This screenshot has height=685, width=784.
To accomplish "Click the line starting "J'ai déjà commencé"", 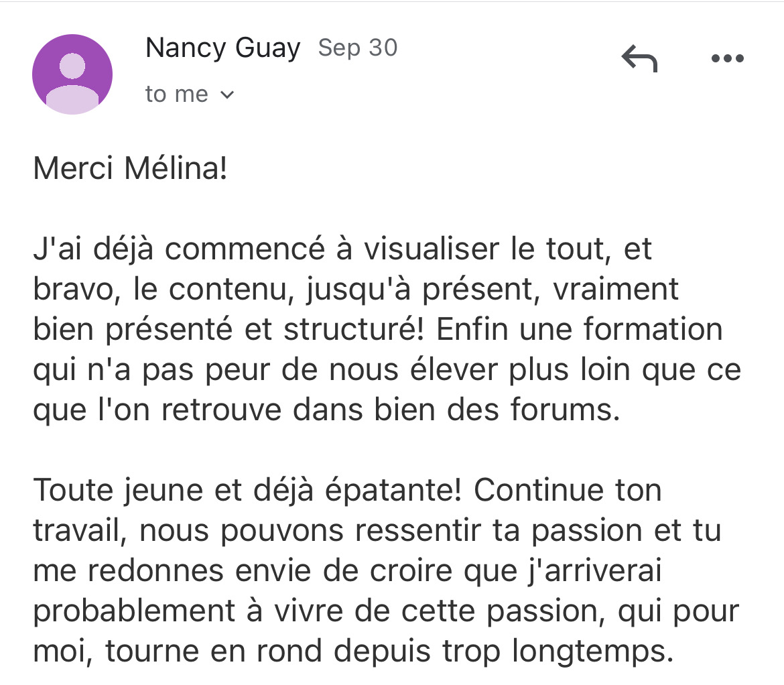I will [x=342, y=249].
